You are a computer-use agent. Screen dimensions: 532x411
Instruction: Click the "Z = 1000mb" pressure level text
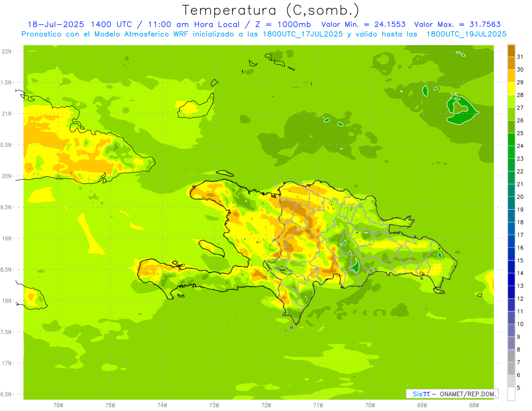[284, 24]
